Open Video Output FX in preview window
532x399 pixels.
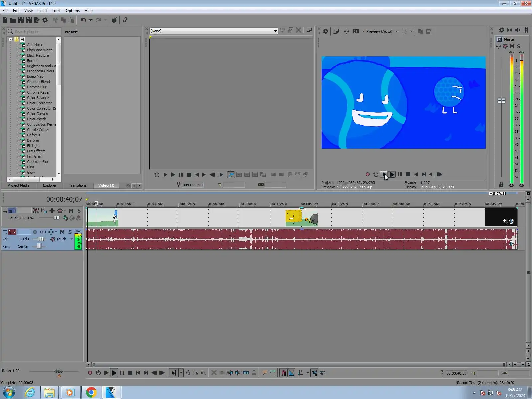click(347, 31)
